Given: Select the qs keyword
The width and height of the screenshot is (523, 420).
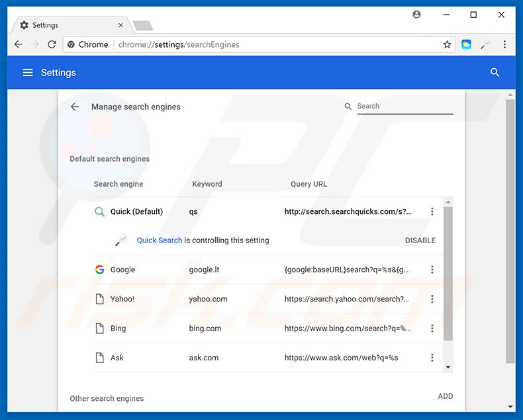Looking at the screenshot, I should click(193, 212).
